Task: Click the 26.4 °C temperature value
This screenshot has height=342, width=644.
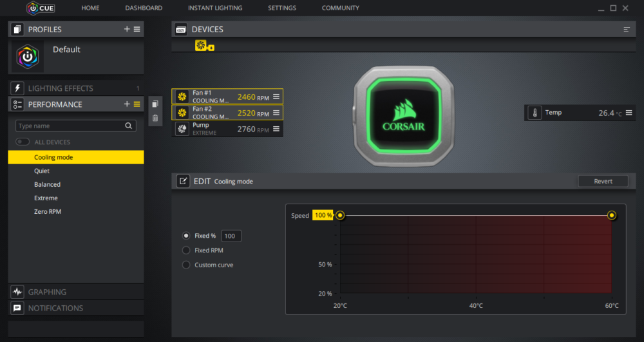Action: point(610,113)
